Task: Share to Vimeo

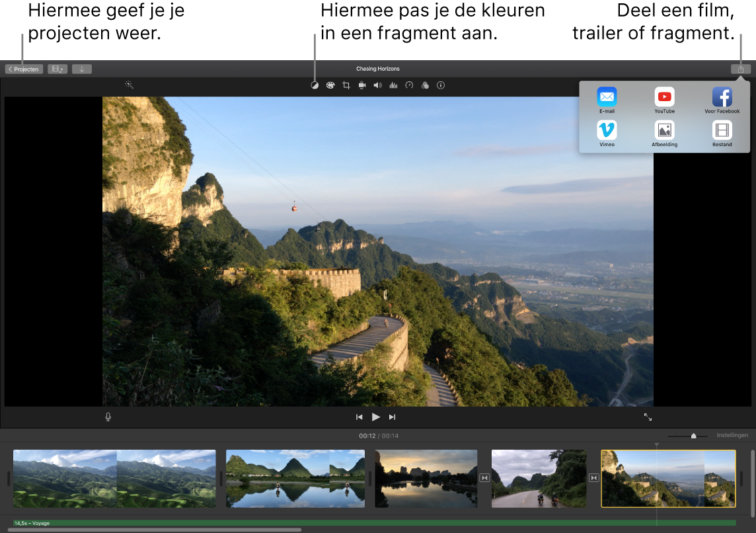Action: coord(607,134)
